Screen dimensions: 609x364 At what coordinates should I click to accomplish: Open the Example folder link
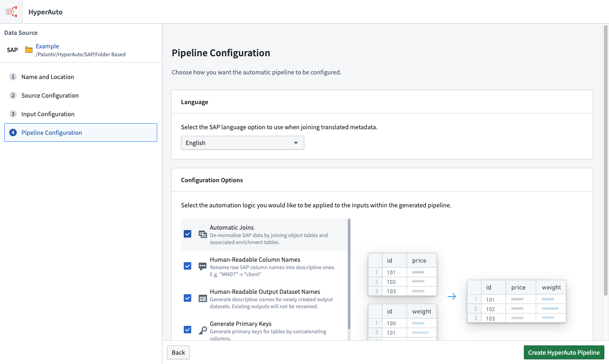tap(47, 46)
